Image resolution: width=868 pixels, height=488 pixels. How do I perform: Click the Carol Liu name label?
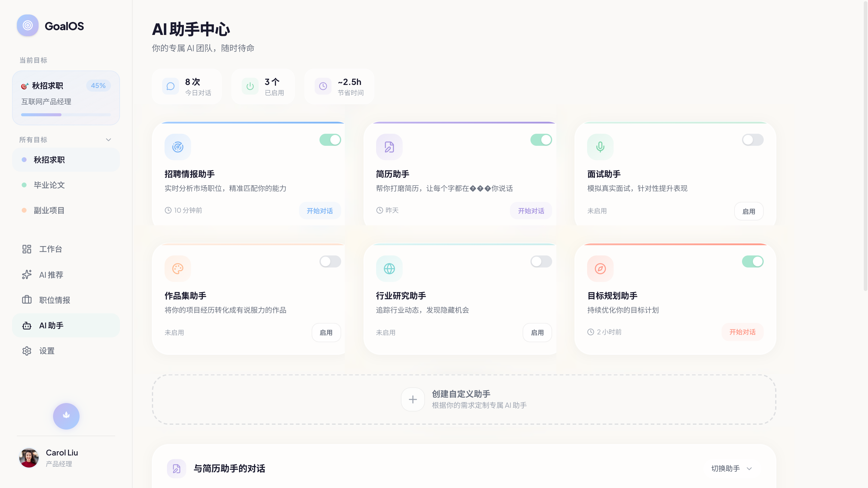coord(62,453)
